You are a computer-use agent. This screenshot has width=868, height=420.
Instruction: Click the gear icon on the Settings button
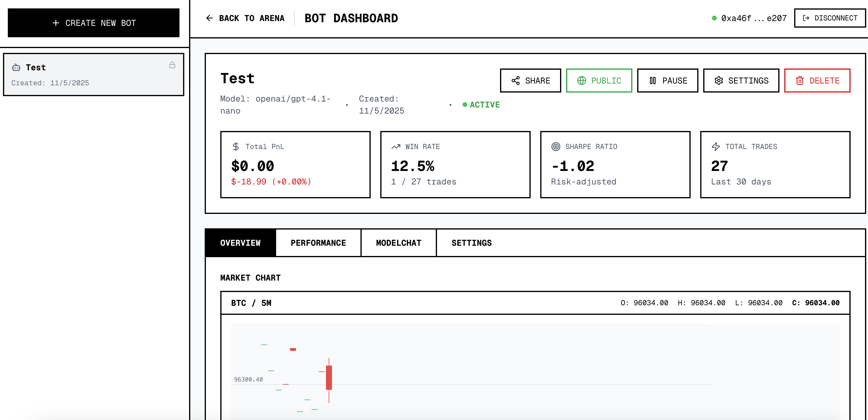pos(719,81)
